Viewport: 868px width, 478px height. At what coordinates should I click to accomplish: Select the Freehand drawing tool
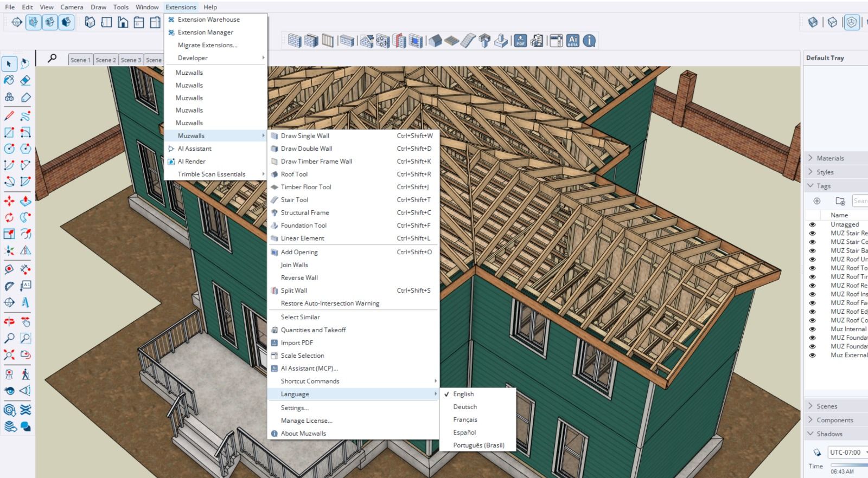pyautogui.click(x=25, y=116)
